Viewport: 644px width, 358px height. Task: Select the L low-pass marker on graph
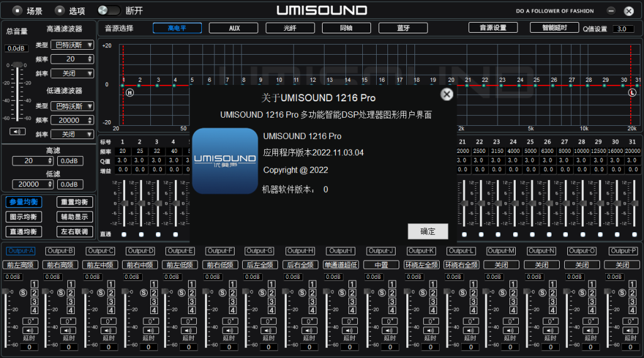pos(632,93)
